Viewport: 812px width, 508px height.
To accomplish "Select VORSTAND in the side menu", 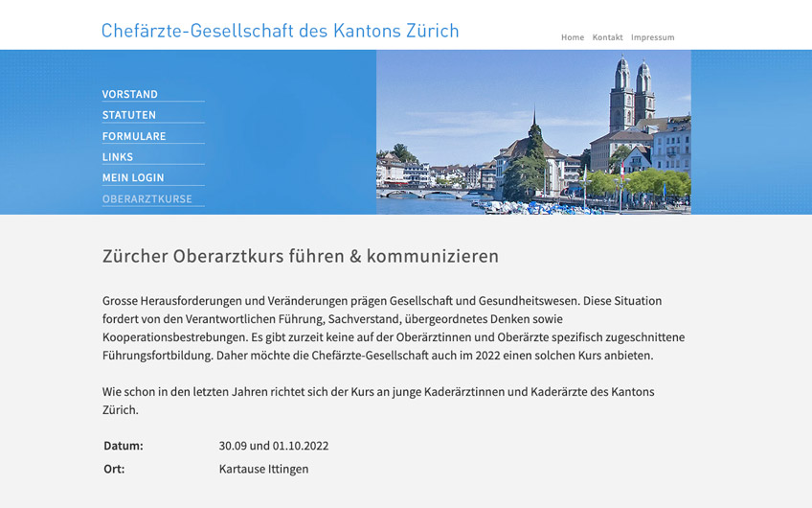I will point(129,94).
